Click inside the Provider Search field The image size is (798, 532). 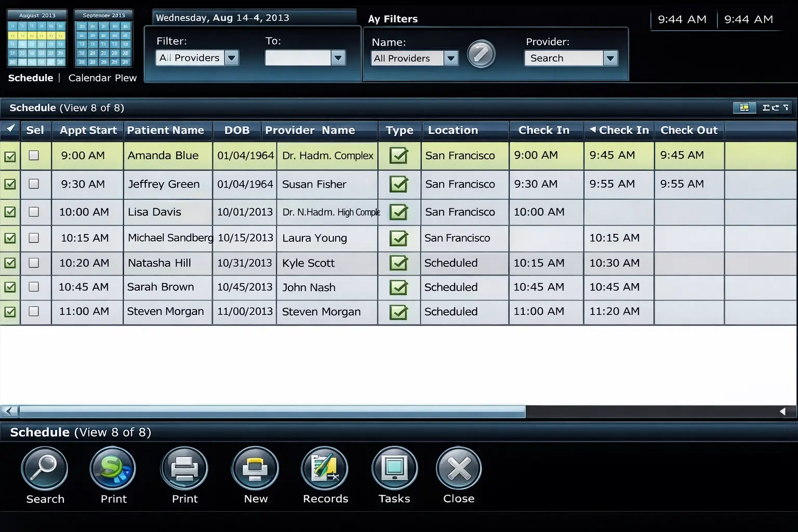point(564,58)
